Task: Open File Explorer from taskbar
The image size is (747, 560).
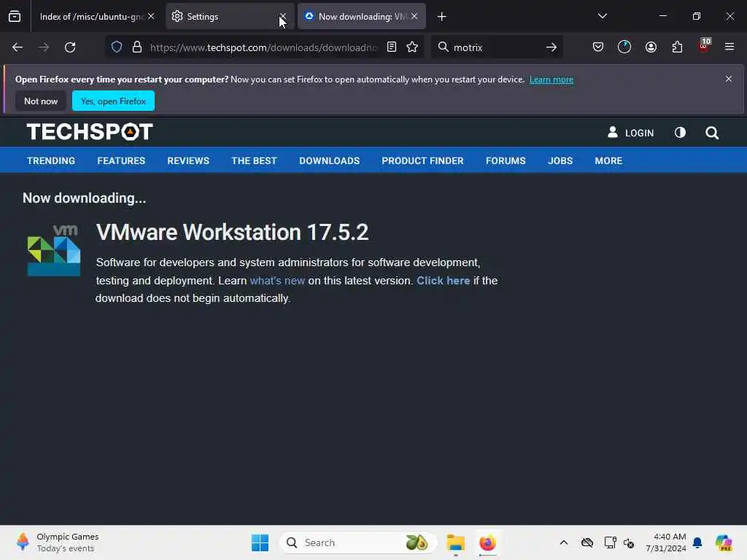Action: click(455, 542)
